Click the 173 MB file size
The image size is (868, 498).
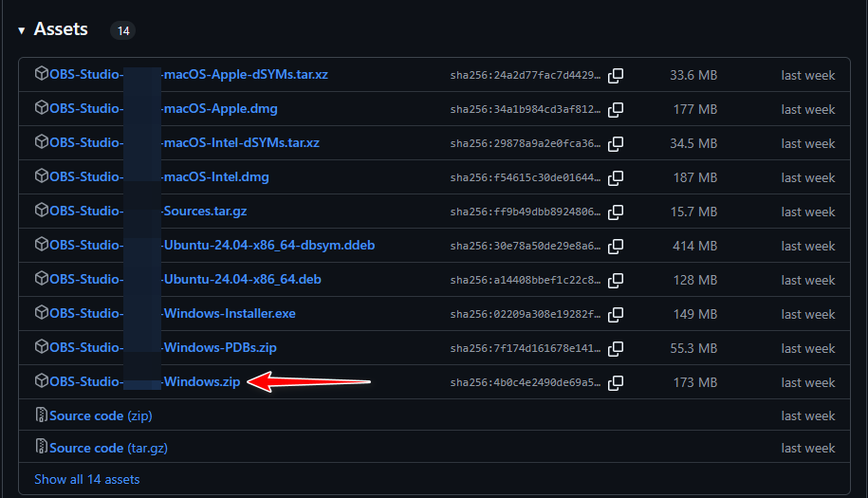click(695, 382)
